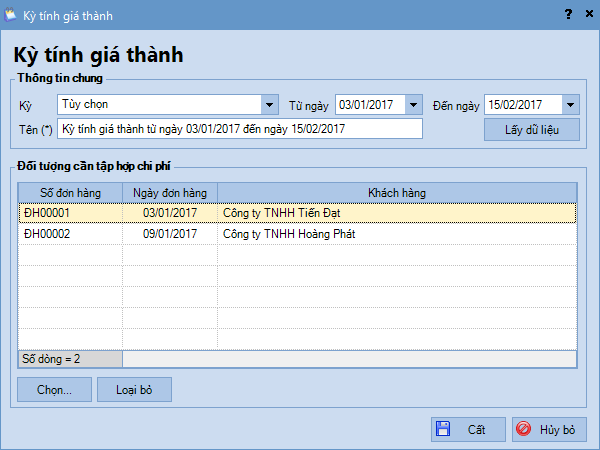Viewport: 600px width, 450px height.
Task: Click Công ty TNHH Hoàng Phát cell
Action: point(289,234)
